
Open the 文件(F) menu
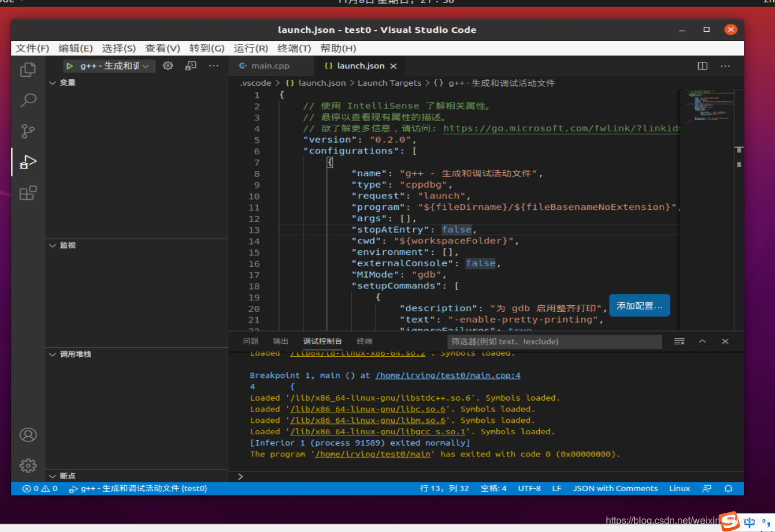pyautogui.click(x=32, y=49)
